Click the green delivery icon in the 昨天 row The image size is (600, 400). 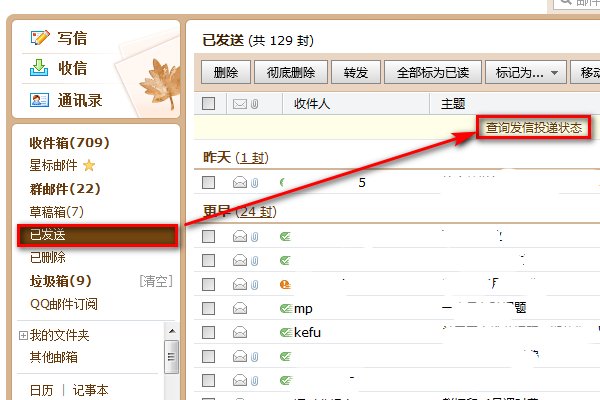tap(282, 182)
